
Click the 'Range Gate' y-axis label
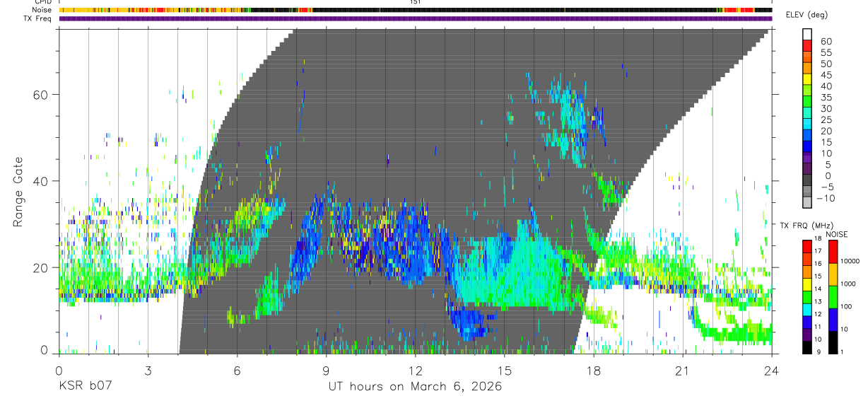19,192
